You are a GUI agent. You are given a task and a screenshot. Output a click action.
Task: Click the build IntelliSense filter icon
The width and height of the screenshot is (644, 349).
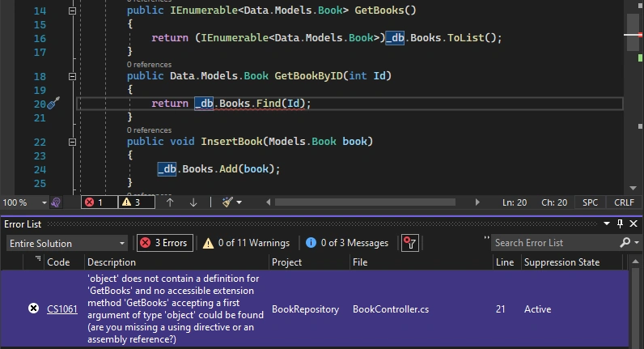(x=410, y=243)
